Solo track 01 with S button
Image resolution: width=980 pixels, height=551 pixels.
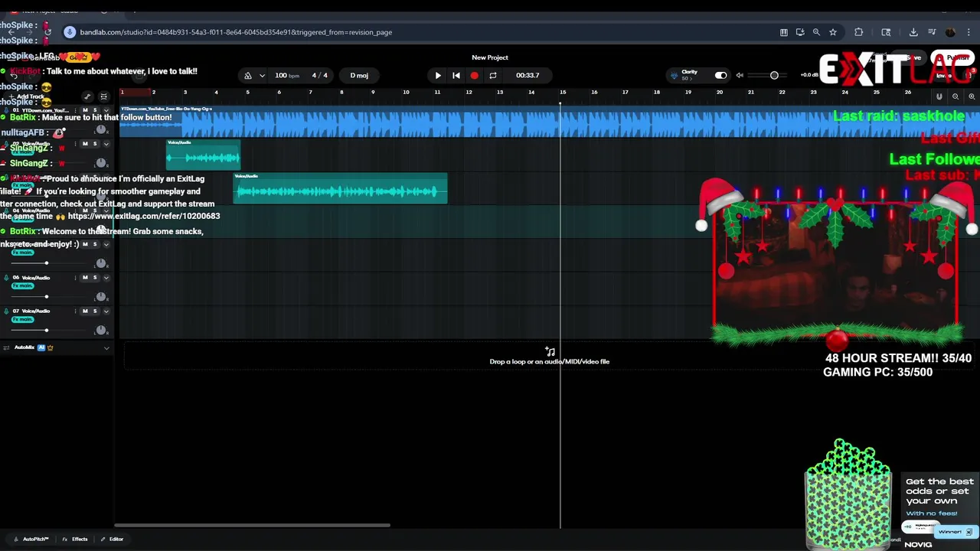pos(95,110)
